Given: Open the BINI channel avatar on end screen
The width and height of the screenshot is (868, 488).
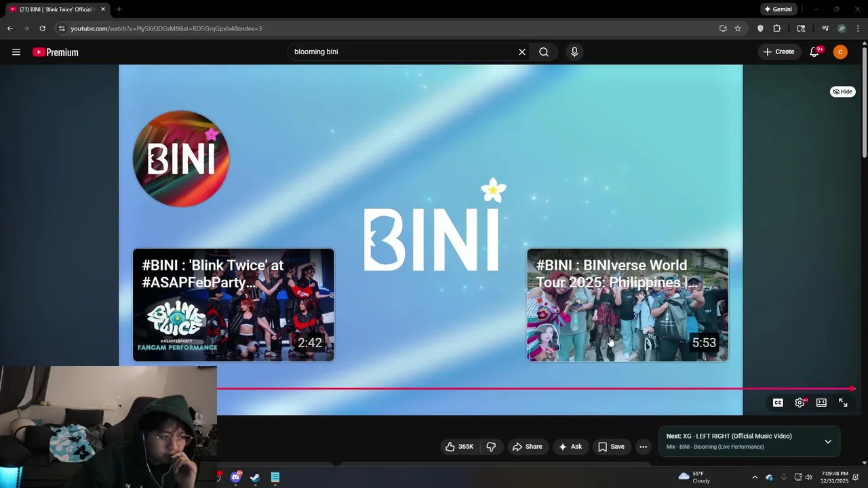Looking at the screenshot, I should pos(181,159).
